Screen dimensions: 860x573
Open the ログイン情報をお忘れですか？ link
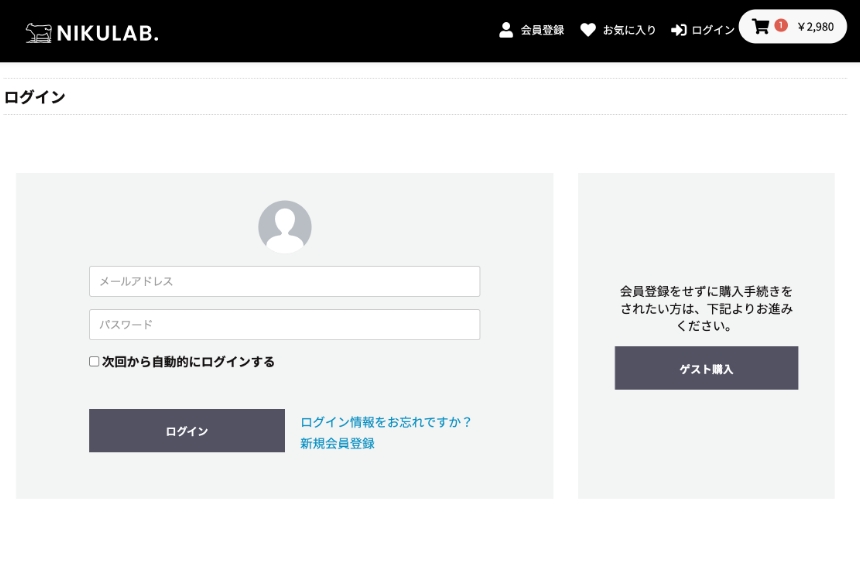tap(385, 422)
